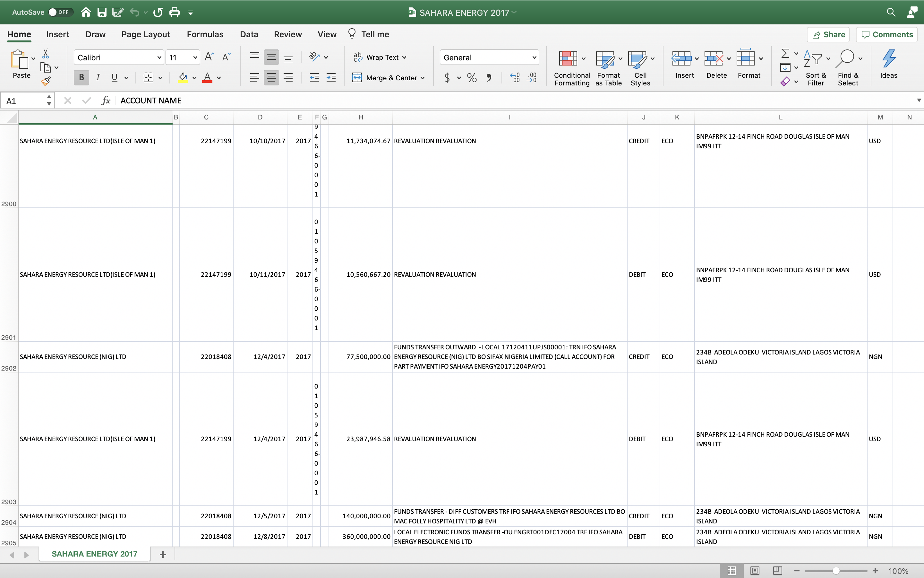Click the formula bar containing ACCOUNT NAME
The width and height of the screenshot is (924, 578).
pyautogui.click(x=516, y=101)
